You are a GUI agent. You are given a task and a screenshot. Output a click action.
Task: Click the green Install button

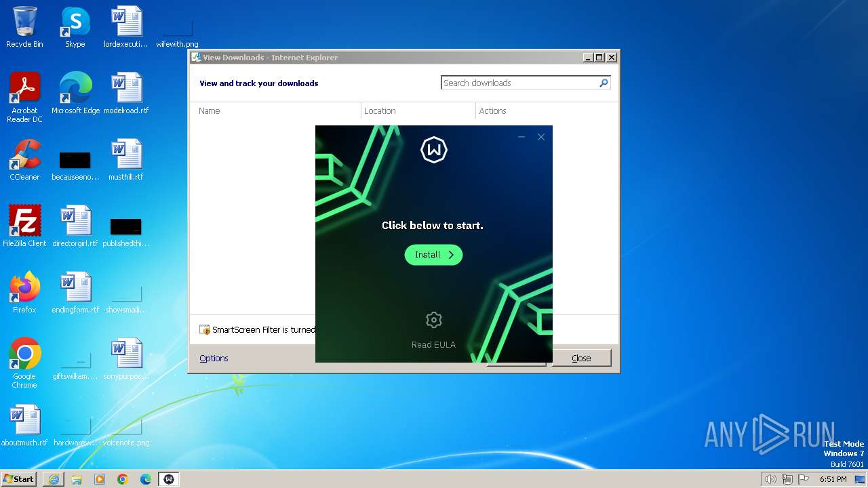tap(433, 255)
